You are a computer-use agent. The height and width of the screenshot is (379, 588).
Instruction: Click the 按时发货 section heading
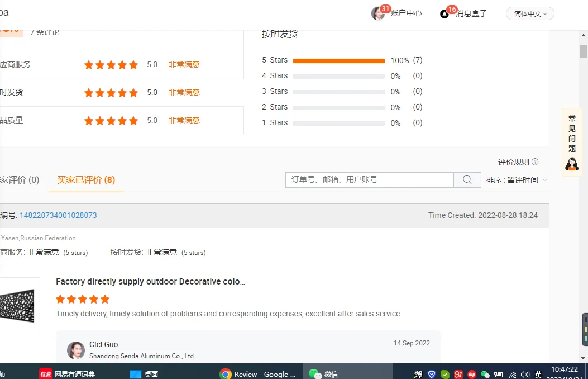coord(280,34)
